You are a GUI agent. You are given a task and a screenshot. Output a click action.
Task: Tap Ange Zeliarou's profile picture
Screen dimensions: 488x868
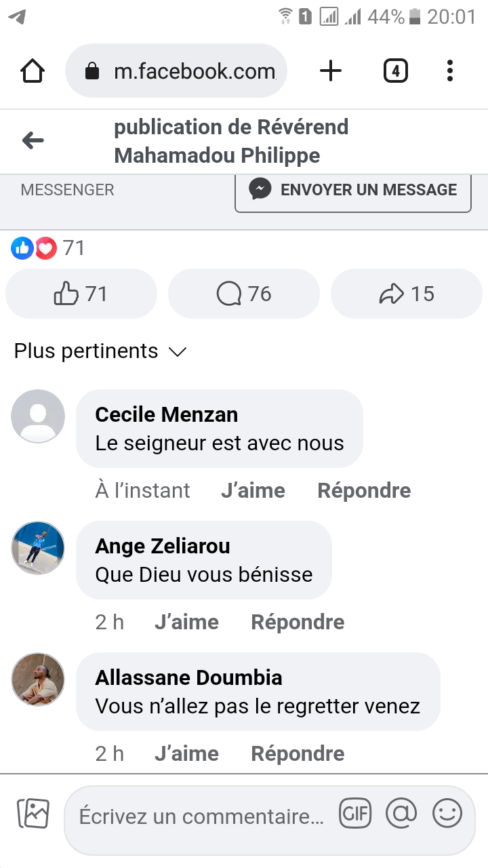[39, 548]
